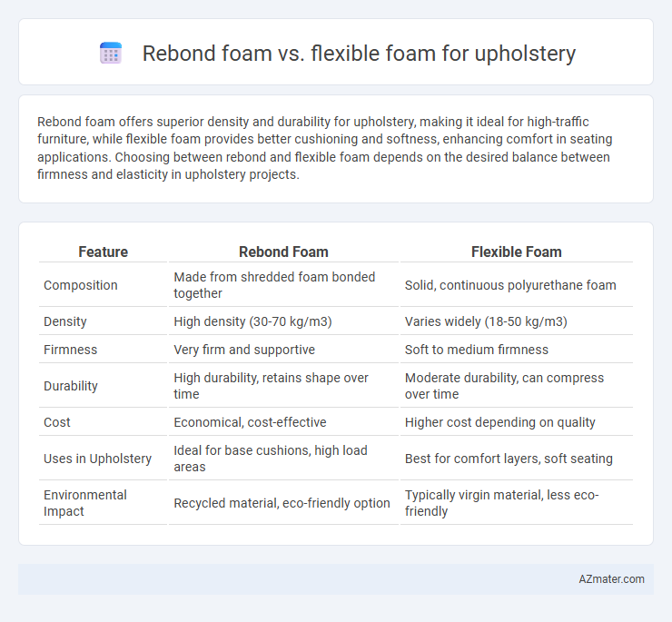Click 'Very firm and supportive' cell

283,350
